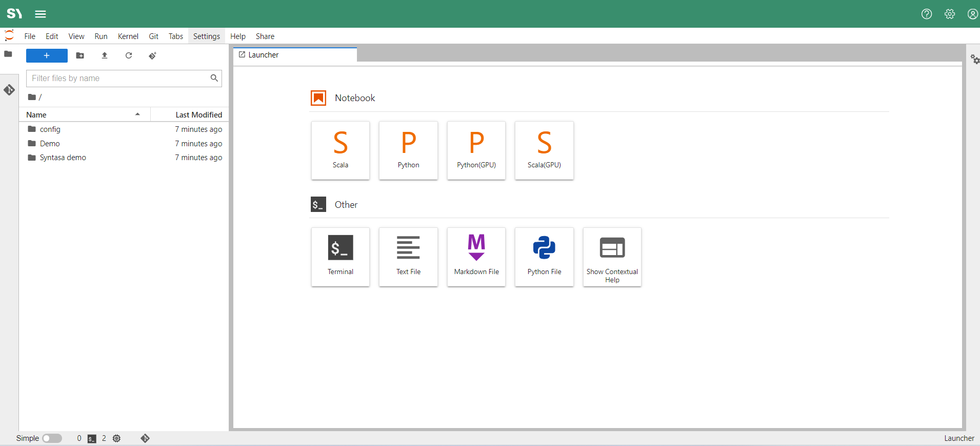Refresh the file list
The width and height of the screenshot is (980, 446).
pos(129,55)
